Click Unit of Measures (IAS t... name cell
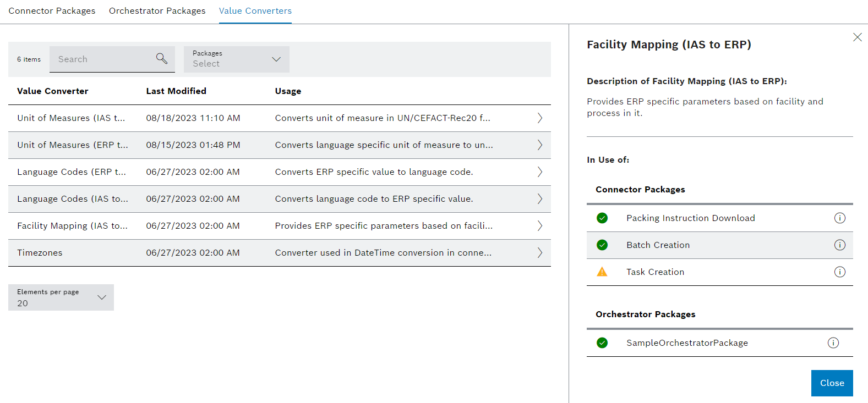This screenshot has height=403, width=868. tap(71, 118)
